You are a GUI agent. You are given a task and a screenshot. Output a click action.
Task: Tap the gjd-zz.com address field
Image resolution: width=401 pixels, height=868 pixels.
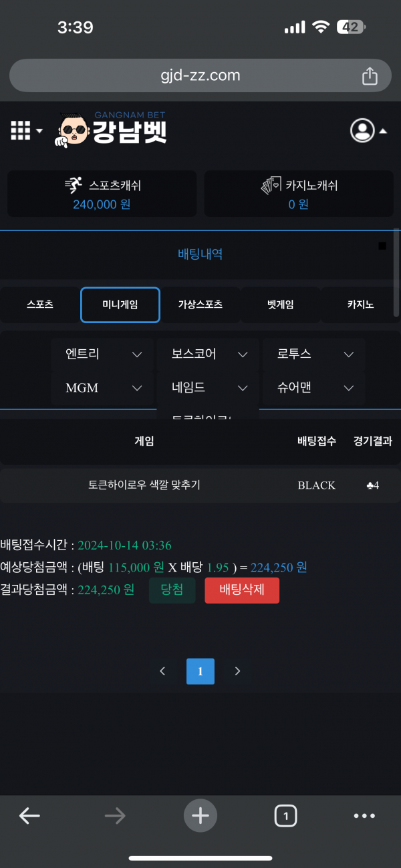point(200,75)
